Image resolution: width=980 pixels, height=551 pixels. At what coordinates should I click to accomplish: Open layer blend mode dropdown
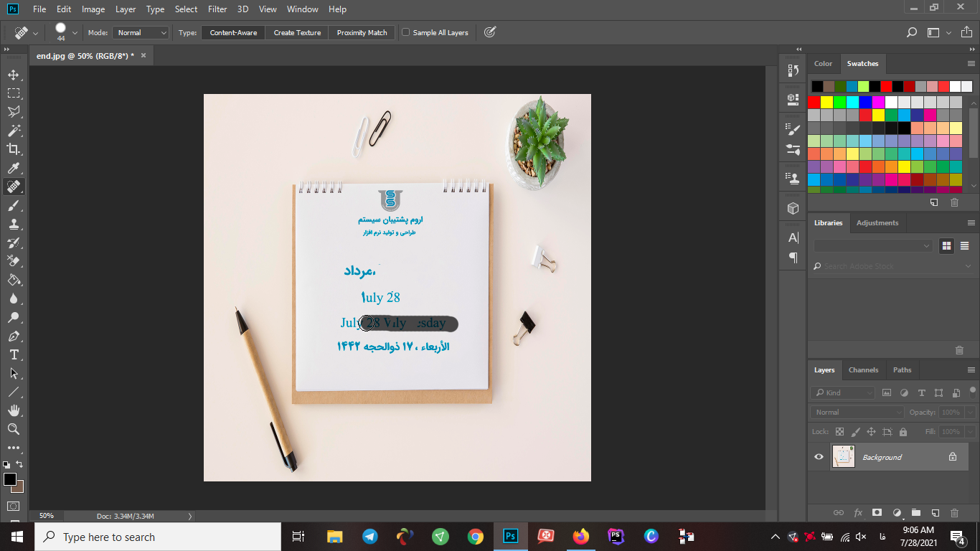[x=857, y=413]
